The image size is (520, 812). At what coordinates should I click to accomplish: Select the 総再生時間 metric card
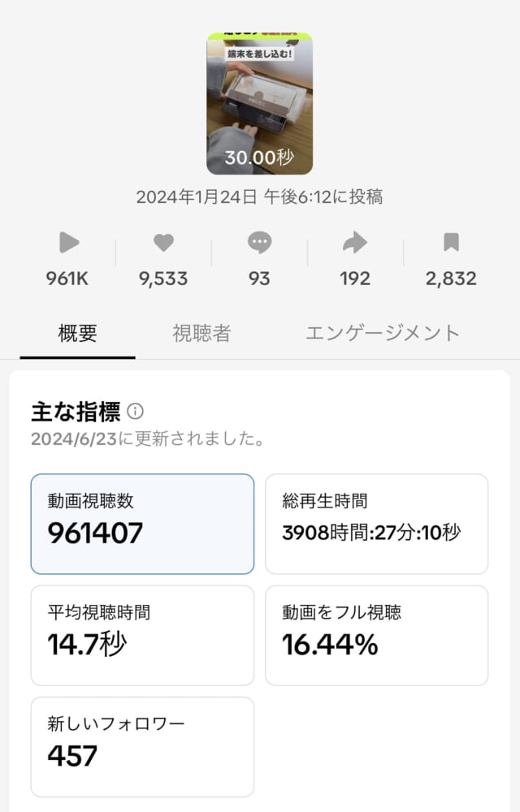(x=376, y=524)
